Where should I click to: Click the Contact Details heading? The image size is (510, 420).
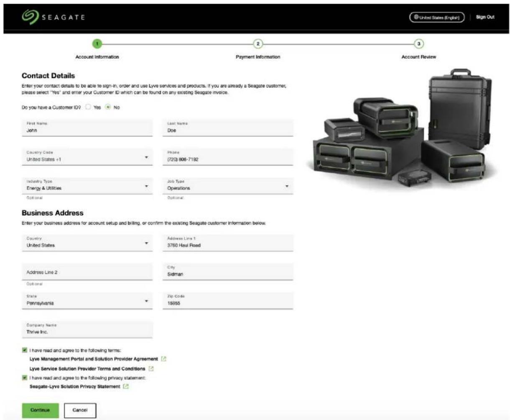pyautogui.click(x=48, y=76)
